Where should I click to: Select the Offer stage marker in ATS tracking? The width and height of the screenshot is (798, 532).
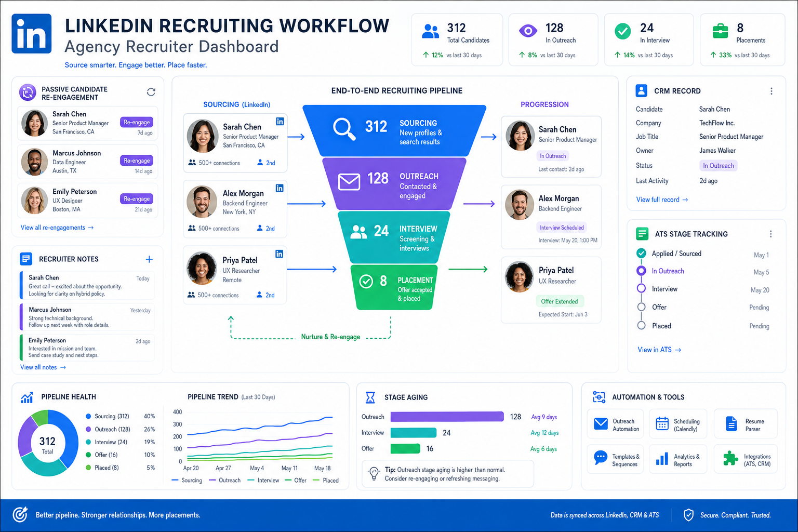click(641, 307)
